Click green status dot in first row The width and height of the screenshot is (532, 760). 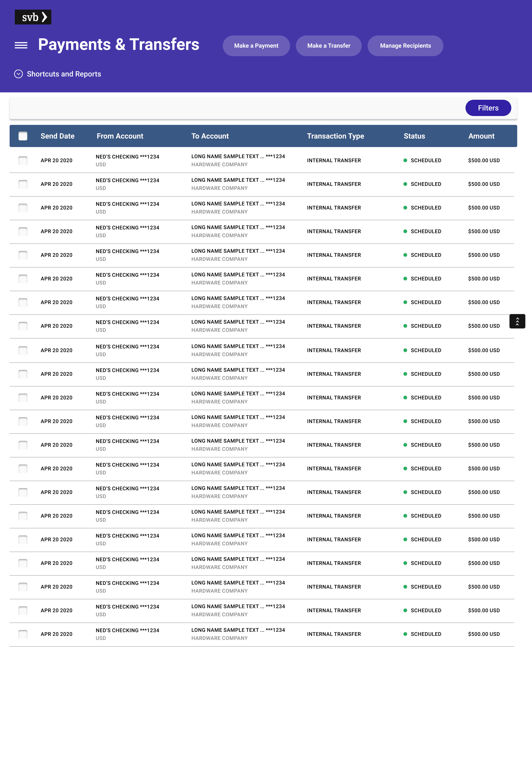(x=405, y=161)
